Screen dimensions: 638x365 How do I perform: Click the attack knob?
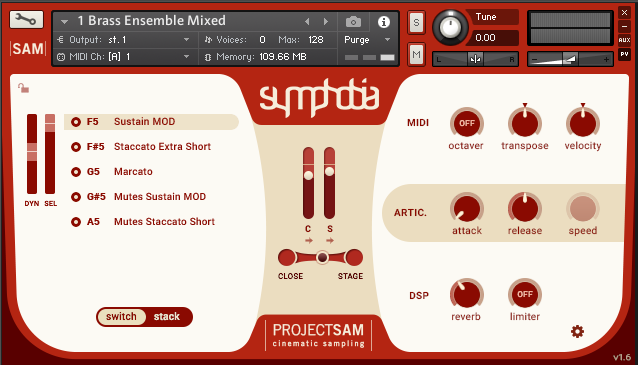pyautogui.click(x=467, y=209)
